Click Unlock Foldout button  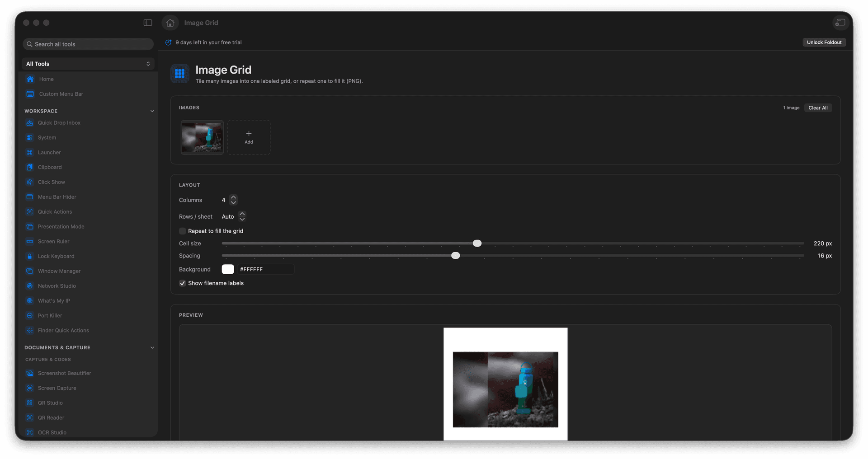824,42
